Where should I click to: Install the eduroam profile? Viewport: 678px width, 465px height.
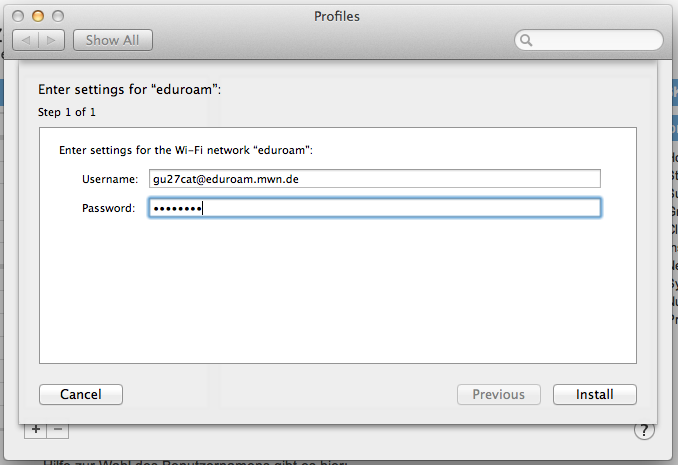(594, 395)
